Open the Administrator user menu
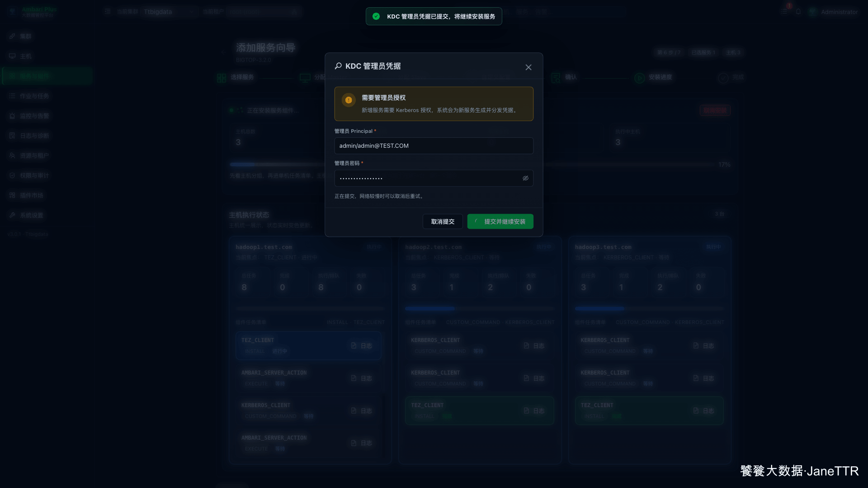 click(x=834, y=12)
